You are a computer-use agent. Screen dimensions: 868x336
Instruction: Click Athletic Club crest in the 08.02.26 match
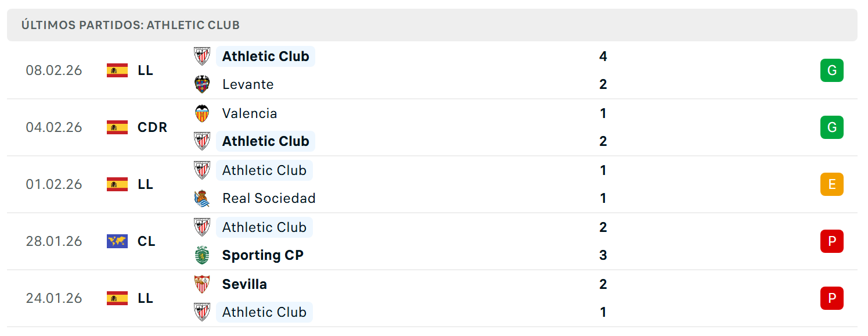coord(202,56)
